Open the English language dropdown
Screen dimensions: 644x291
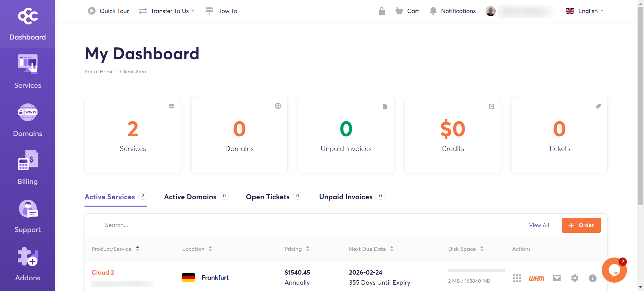coord(585,11)
